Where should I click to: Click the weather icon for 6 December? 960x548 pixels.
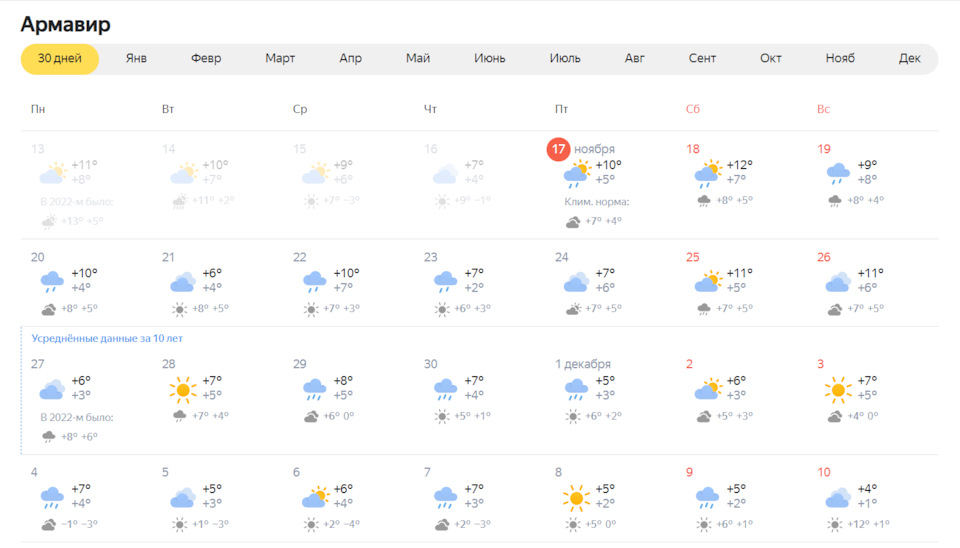point(314,497)
